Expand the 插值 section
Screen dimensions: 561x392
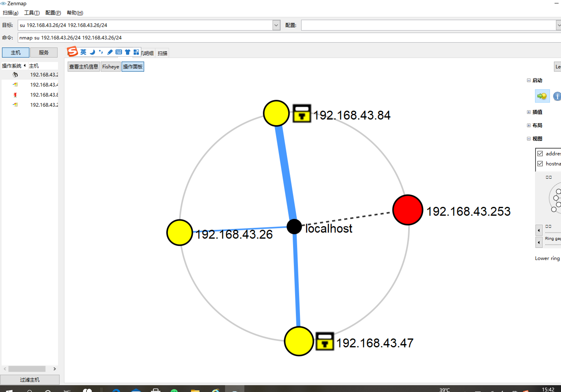(x=529, y=112)
